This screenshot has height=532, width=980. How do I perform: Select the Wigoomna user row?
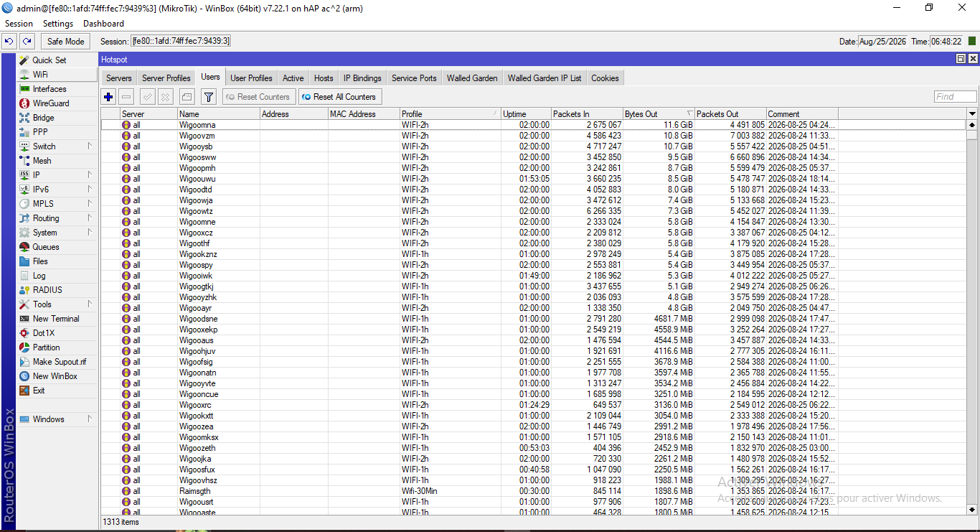tap(534, 125)
